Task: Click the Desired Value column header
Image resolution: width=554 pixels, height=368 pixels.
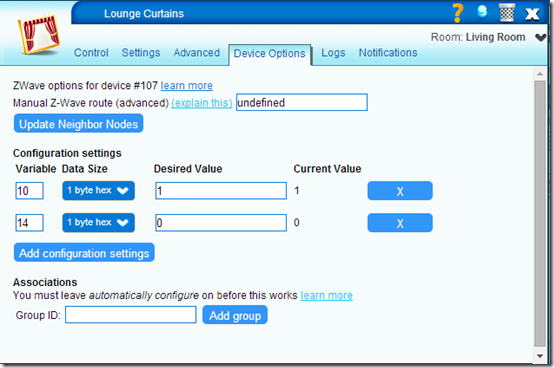Action: (x=188, y=169)
